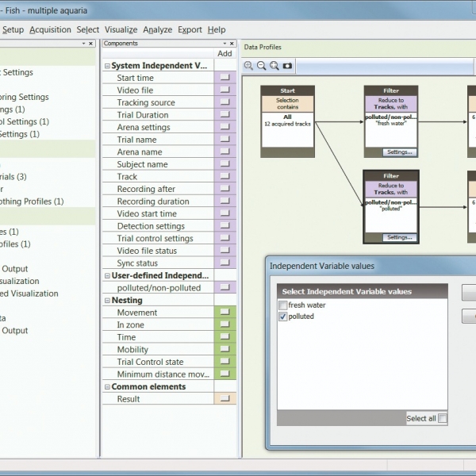Open the Export menu

[190, 29]
